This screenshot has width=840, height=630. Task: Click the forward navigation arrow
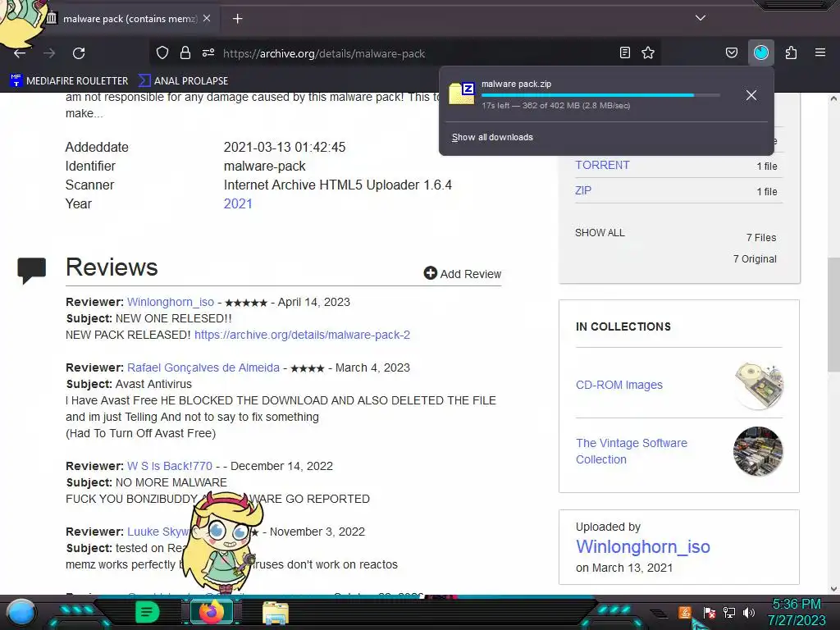click(49, 53)
